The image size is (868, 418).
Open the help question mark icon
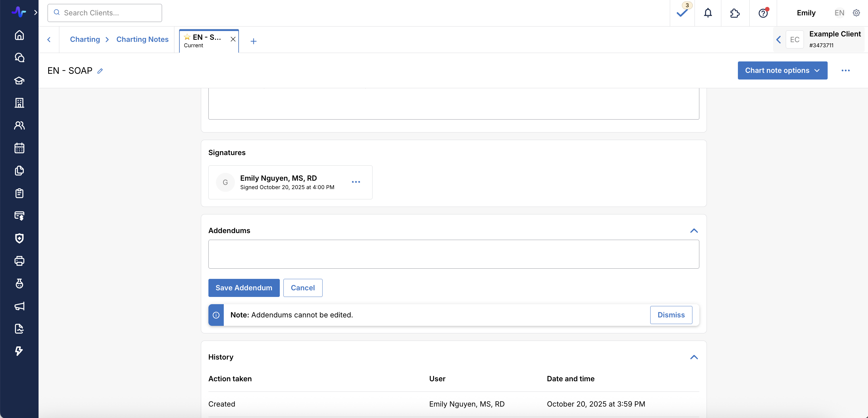tap(763, 13)
